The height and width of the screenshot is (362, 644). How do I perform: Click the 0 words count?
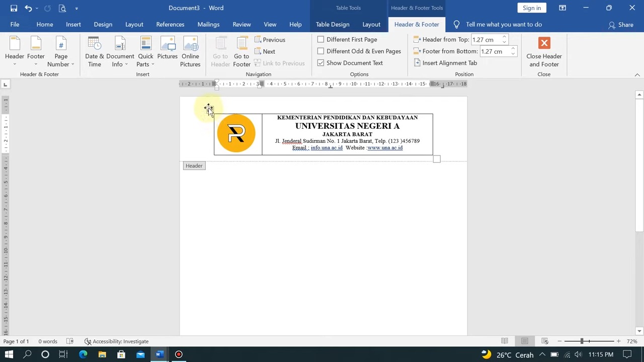coord(48,341)
